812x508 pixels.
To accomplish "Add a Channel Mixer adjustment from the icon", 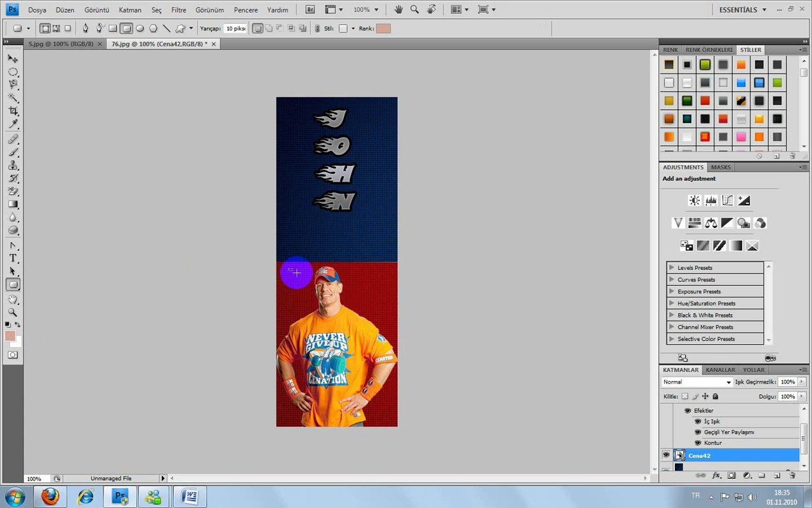I will tap(761, 223).
